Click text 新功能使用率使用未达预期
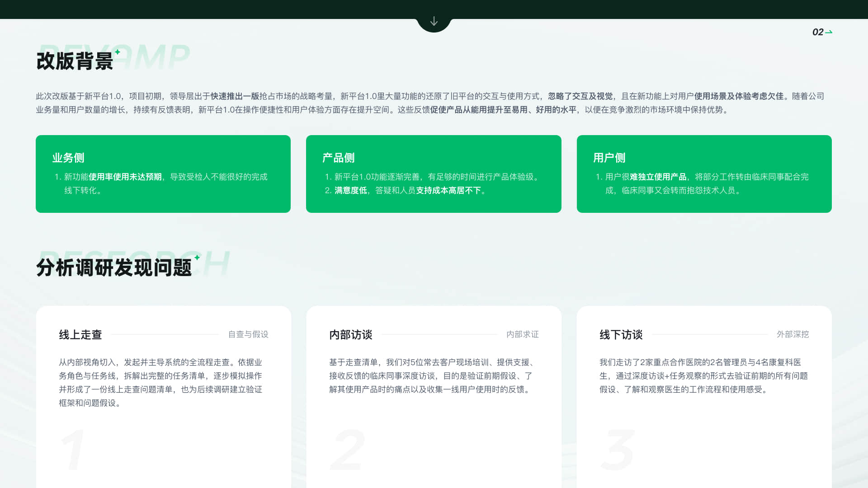This screenshot has width=868, height=488. [113, 177]
